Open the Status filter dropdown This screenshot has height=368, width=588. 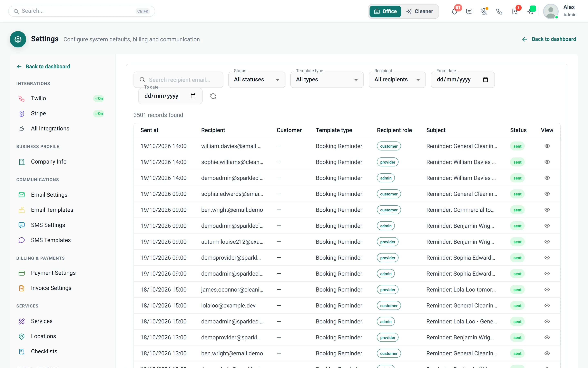257,80
